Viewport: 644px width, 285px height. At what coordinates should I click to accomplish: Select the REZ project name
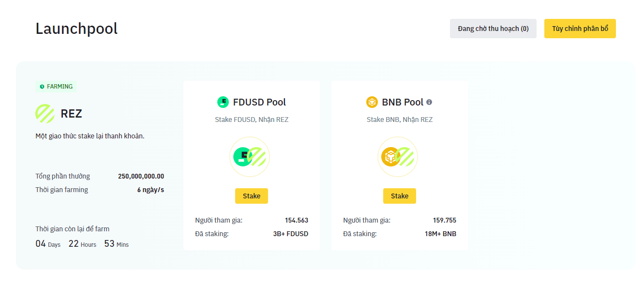tap(71, 114)
